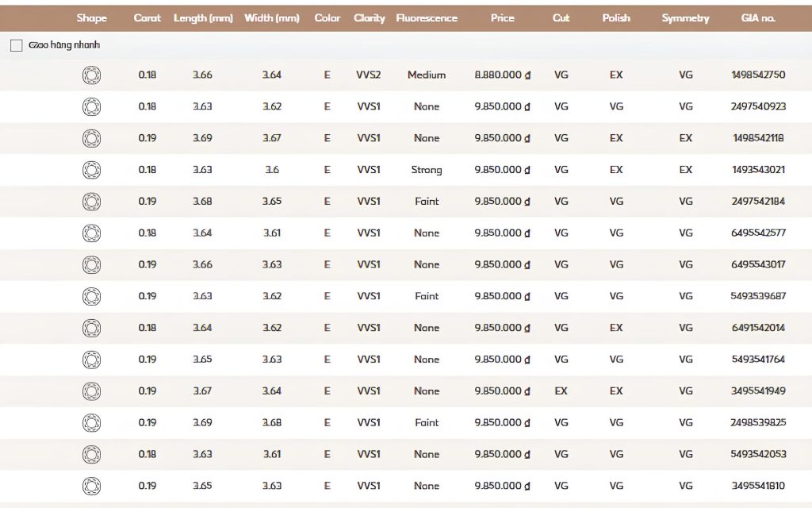Sort by the Fluorescence column header

pyautogui.click(x=427, y=18)
